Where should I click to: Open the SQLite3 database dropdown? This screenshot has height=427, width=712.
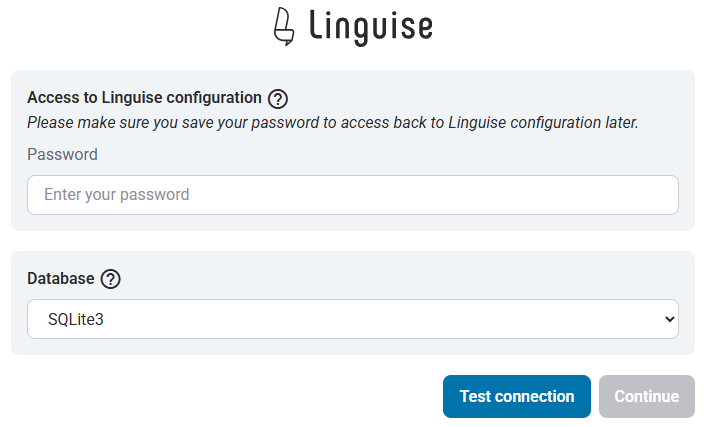pos(353,319)
